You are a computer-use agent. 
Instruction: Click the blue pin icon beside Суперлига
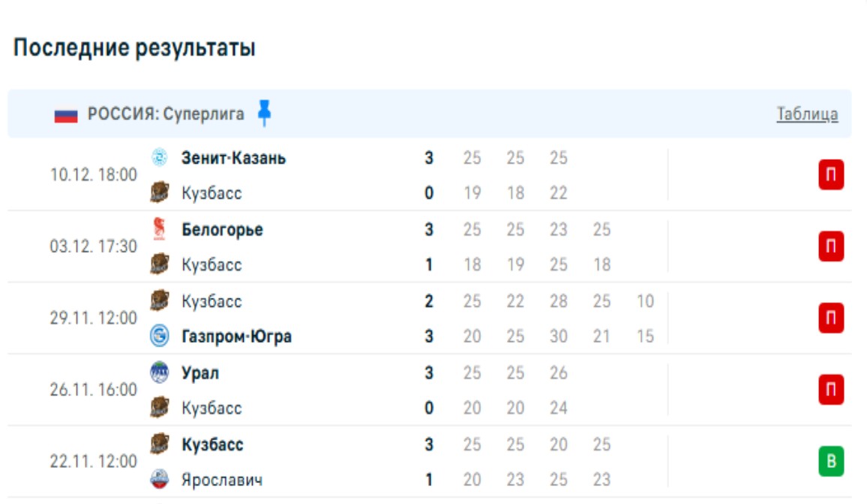coord(264,113)
